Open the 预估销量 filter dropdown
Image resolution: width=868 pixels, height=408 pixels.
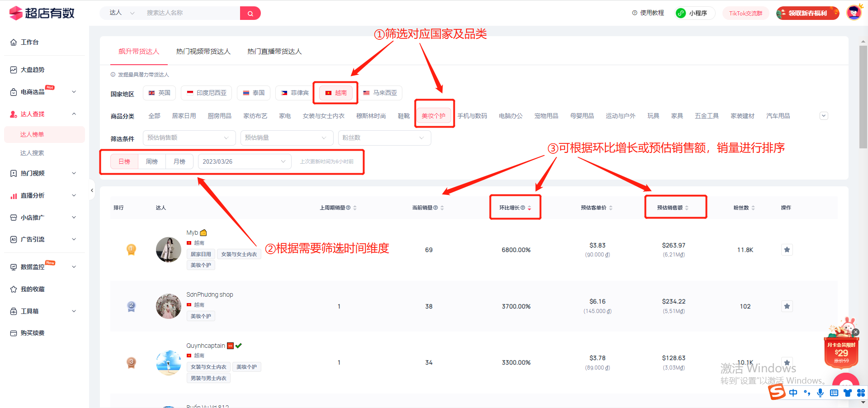point(287,138)
